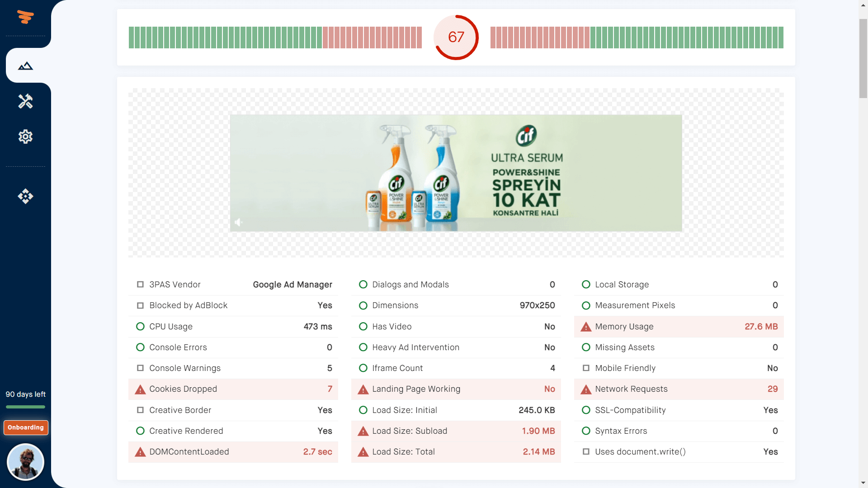Toggle mute on the ad creative
868x488 pixels.
tap(238, 222)
